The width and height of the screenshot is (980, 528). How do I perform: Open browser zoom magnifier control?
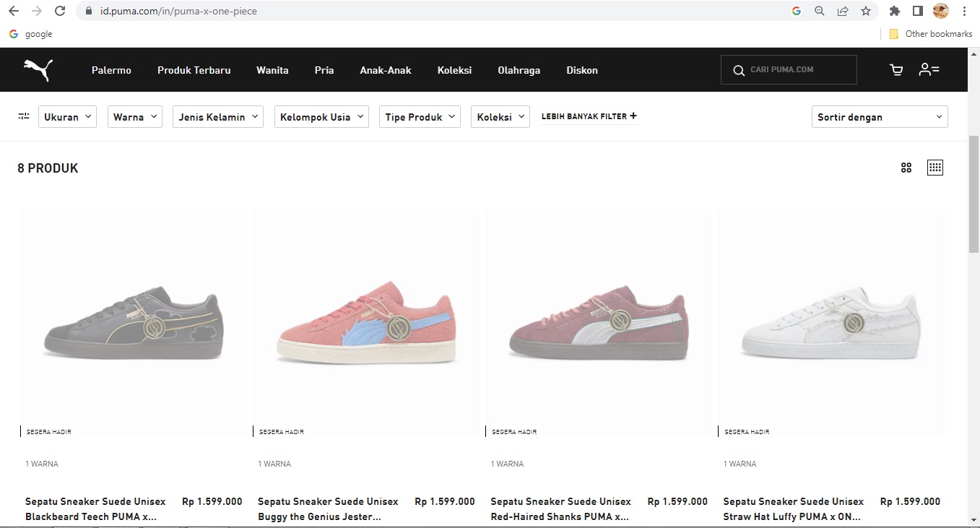(820, 11)
